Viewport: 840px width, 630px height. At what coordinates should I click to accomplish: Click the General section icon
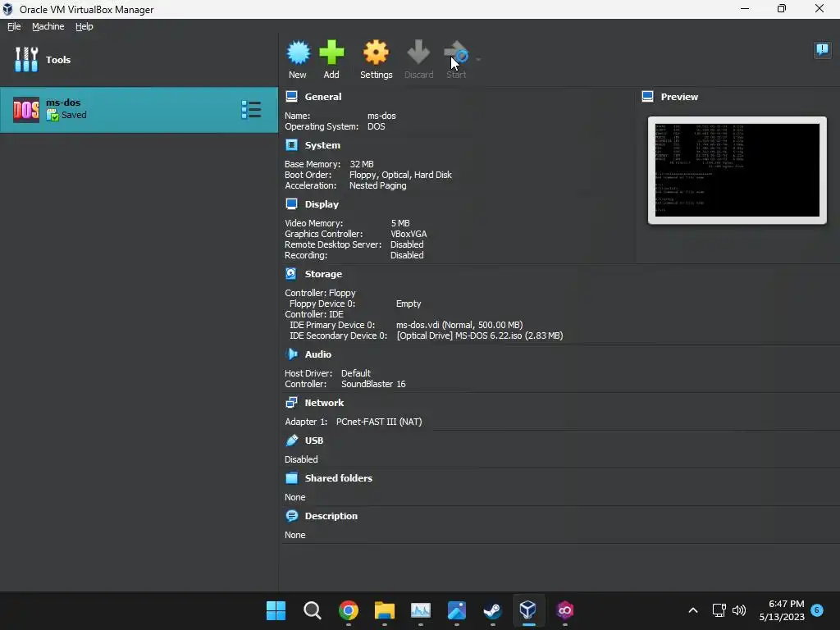tap(291, 97)
